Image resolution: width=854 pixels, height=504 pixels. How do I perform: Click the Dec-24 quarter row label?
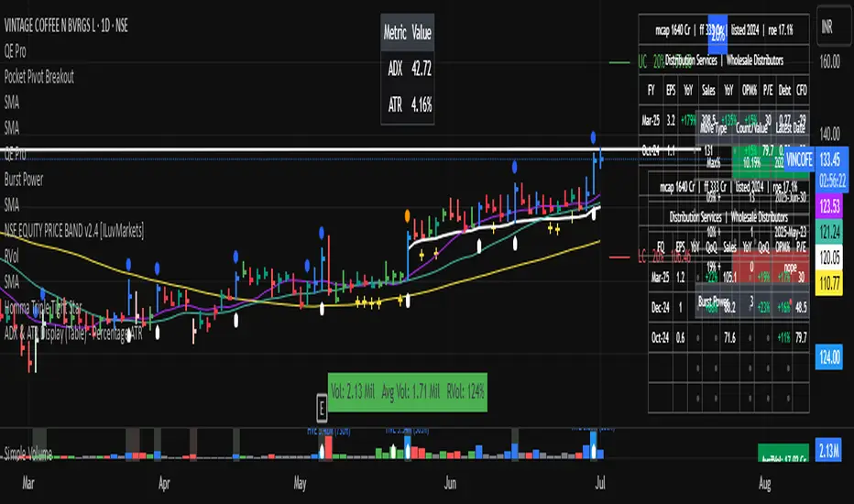click(660, 308)
